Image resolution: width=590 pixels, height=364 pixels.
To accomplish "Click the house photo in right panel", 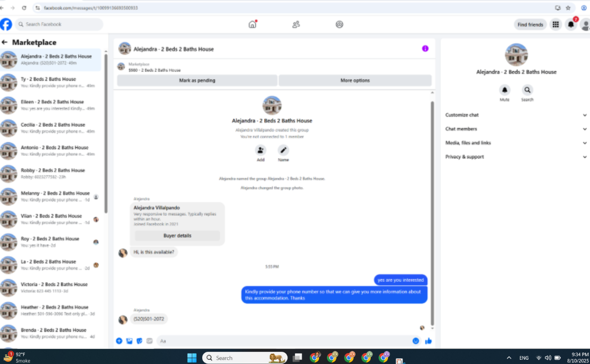I will [x=516, y=55].
